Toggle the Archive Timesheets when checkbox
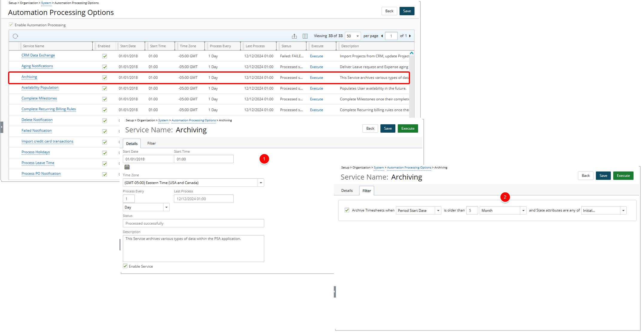This screenshot has width=644, height=334. tap(347, 210)
